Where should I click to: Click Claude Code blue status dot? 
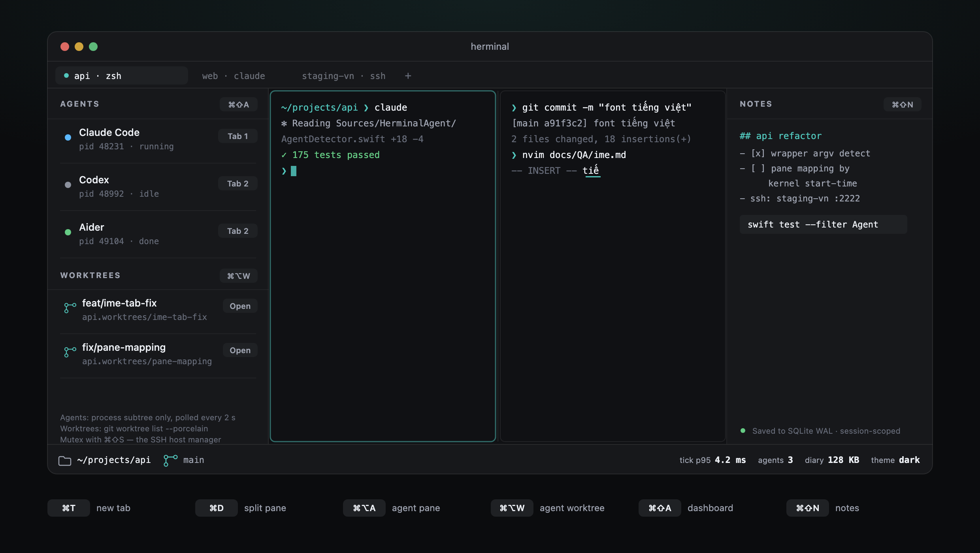[68, 137]
